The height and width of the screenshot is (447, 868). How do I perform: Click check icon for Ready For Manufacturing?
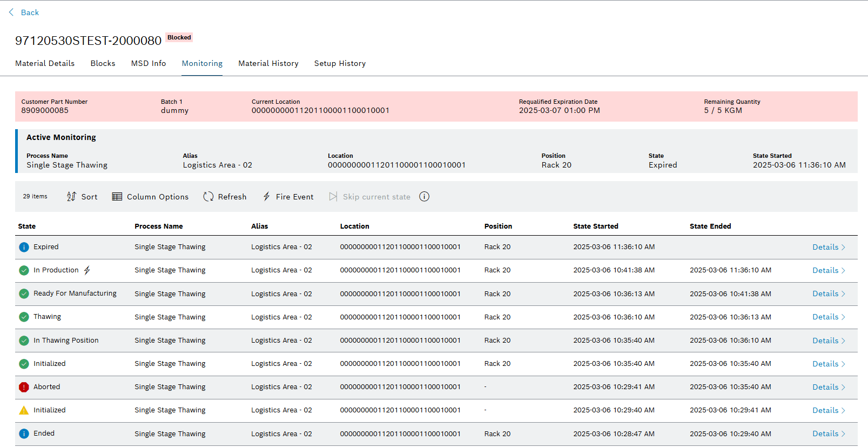coord(24,293)
